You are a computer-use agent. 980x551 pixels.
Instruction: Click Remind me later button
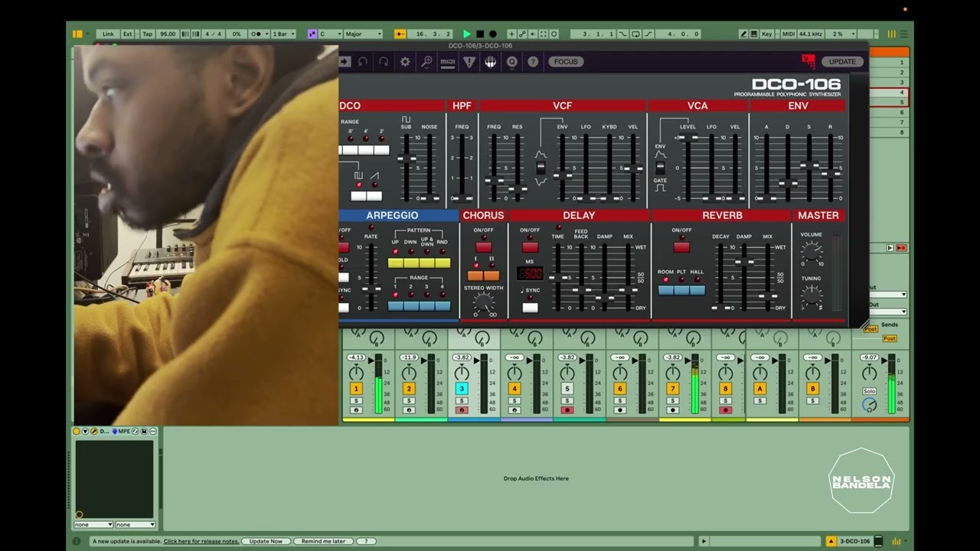tap(323, 541)
